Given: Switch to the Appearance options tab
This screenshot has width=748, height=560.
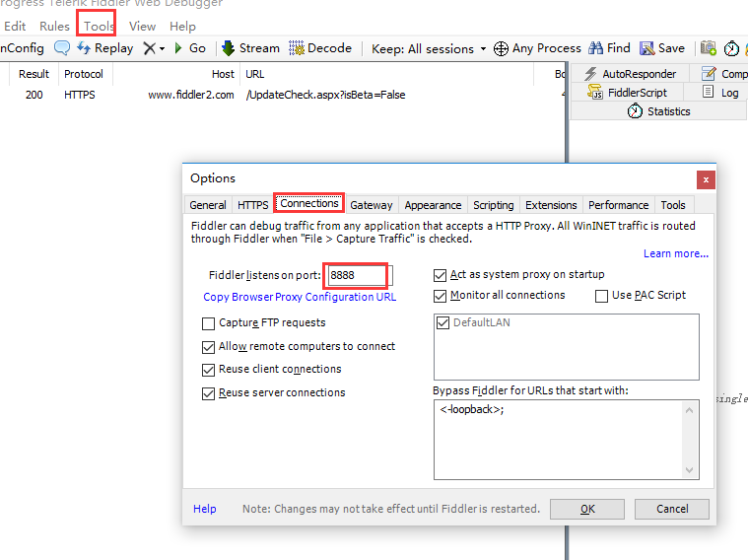Looking at the screenshot, I should coord(433,205).
